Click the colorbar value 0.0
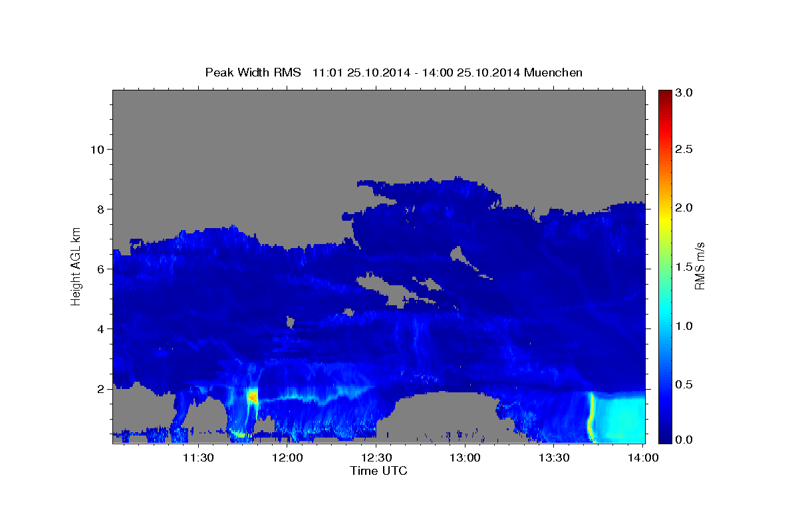The width and height of the screenshot is (798, 532). coord(684,440)
